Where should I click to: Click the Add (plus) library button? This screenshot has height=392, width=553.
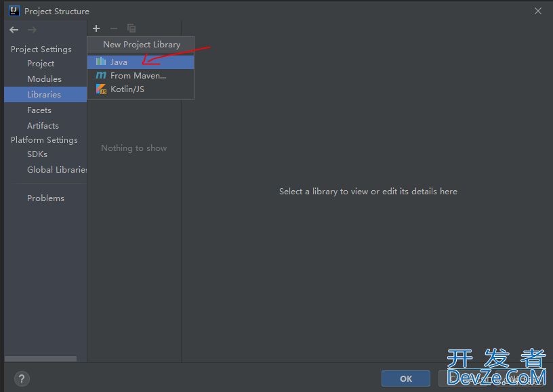(96, 28)
